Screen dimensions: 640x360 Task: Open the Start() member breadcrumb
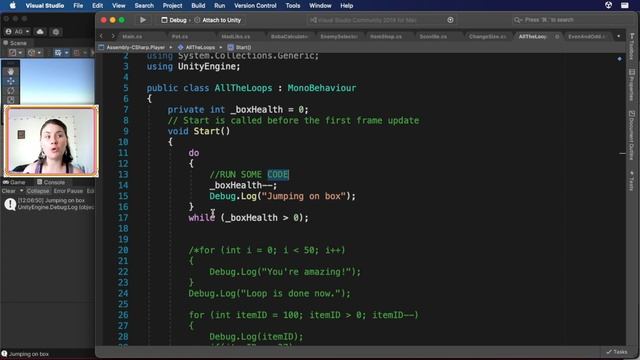click(x=240, y=47)
